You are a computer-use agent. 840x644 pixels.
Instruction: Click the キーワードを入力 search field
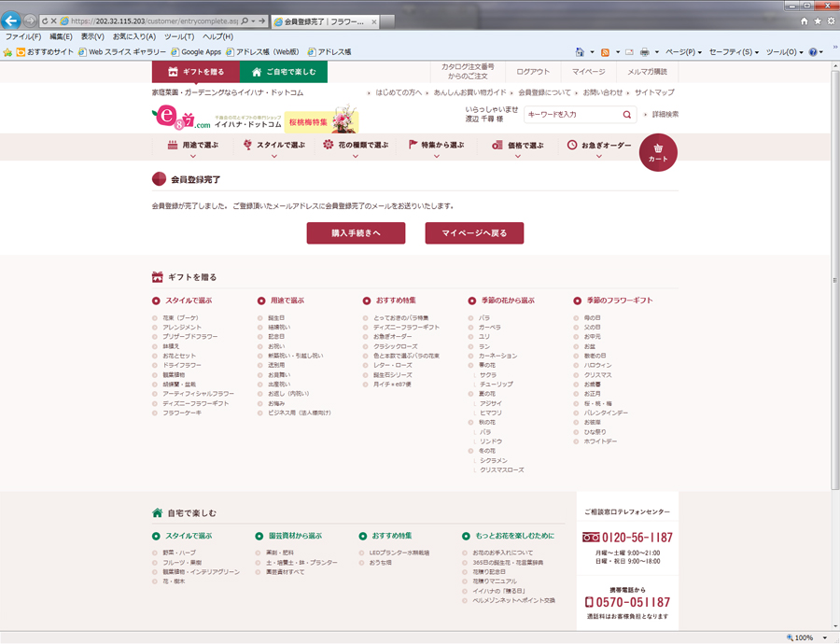pyautogui.click(x=571, y=115)
